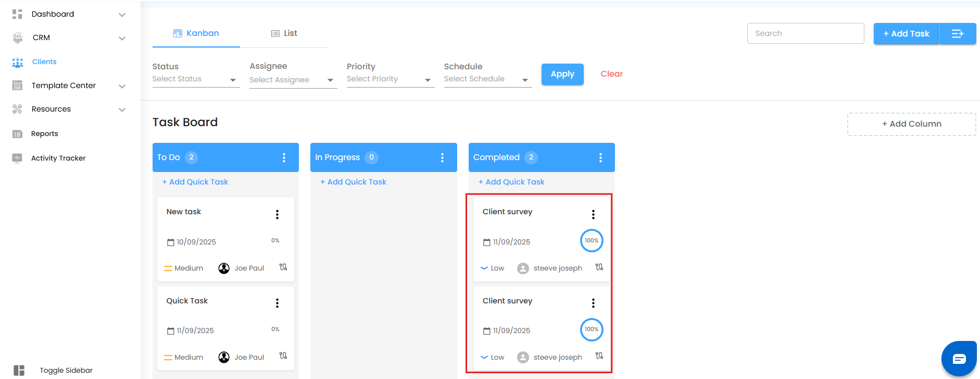Screen dimensions: 980x379
Task: Add Quick Task in To Do column
Action: click(195, 182)
